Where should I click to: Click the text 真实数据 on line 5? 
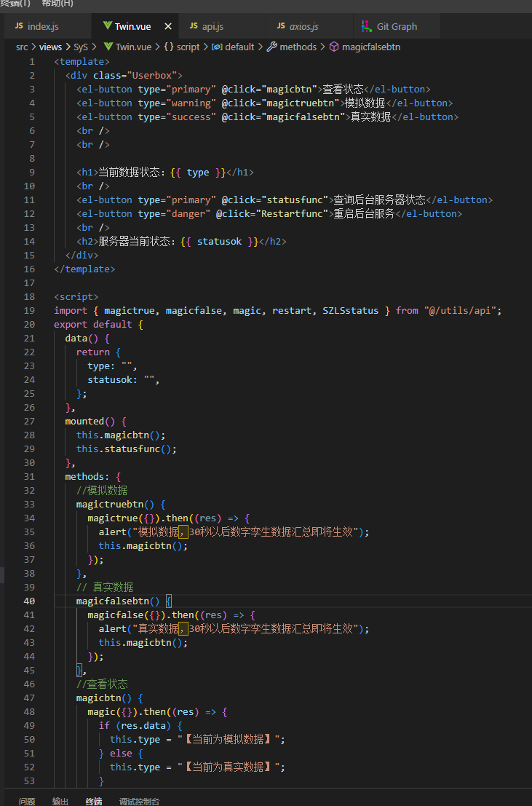(371, 116)
